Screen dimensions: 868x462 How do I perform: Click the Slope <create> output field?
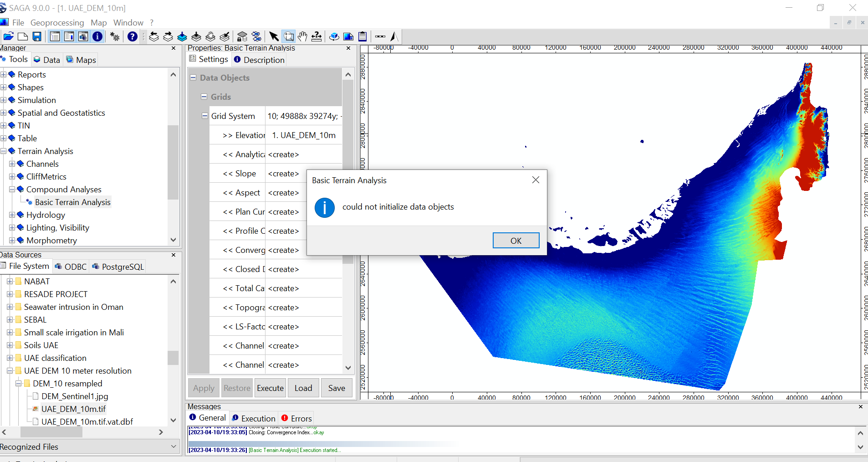(x=304, y=174)
